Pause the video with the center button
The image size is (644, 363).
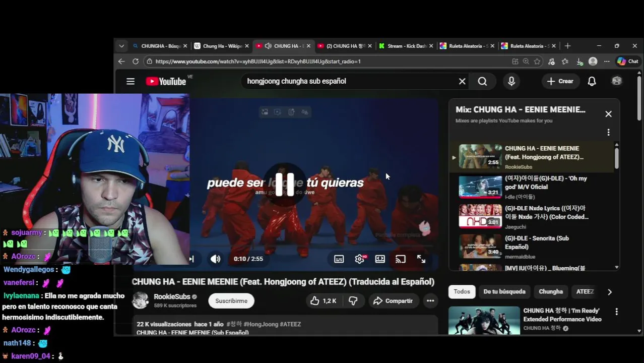[285, 184]
